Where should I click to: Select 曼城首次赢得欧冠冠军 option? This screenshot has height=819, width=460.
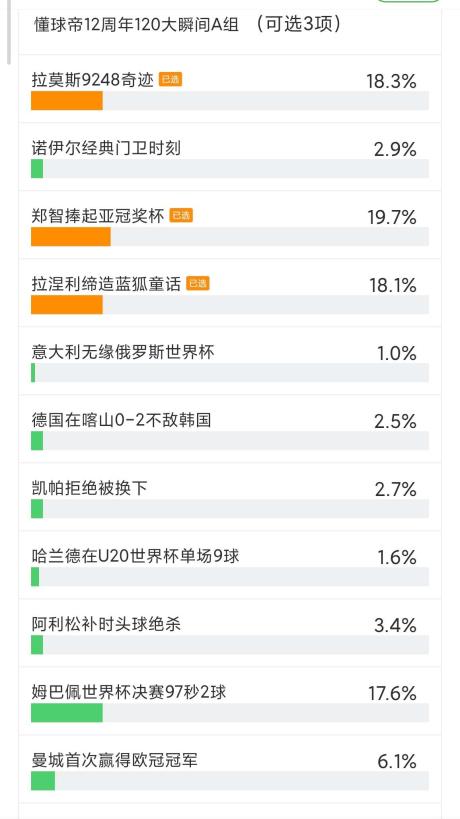pos(230,768)
